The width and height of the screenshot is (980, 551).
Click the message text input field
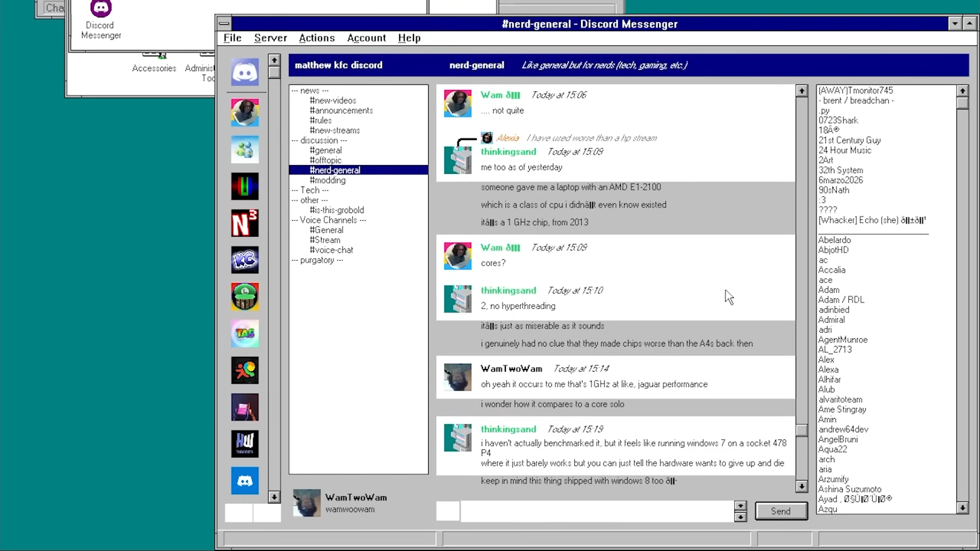tap(597, 511)
